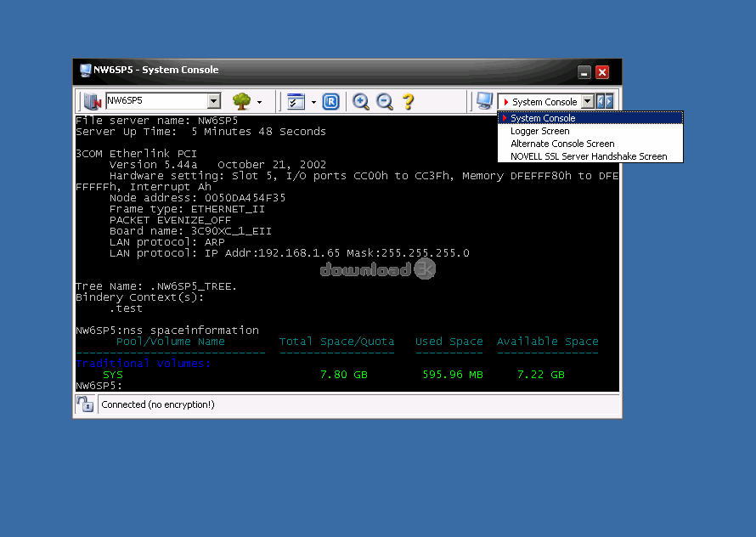Click the tree icon in toolbar
The height and width of the screenshot is (537, 756).
(x=241, y=102)
